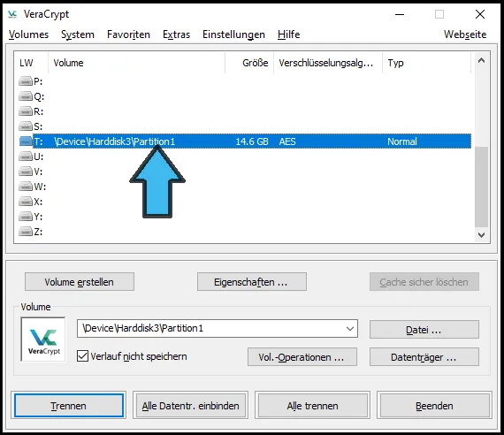Open the Favoriten menu
The image size is (504, 435).
point(128,34)
